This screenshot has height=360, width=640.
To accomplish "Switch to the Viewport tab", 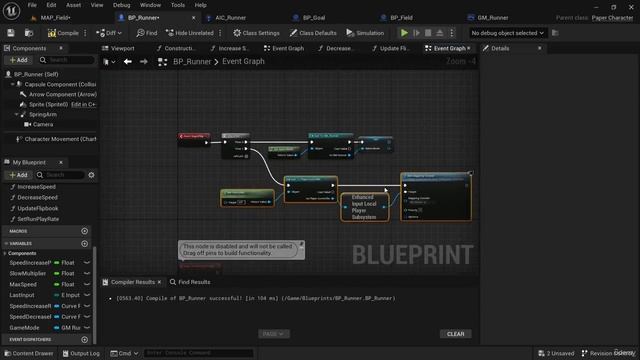I will click(118, 48).
